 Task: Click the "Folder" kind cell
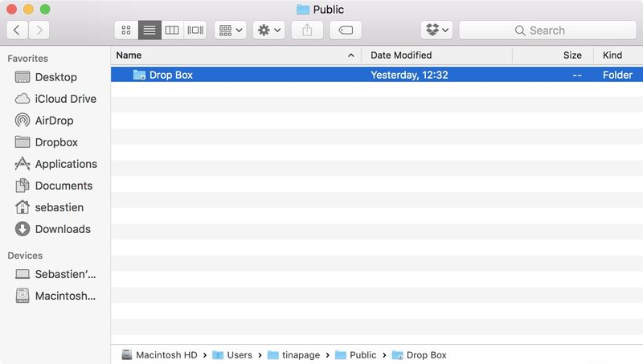coord(617,75)
